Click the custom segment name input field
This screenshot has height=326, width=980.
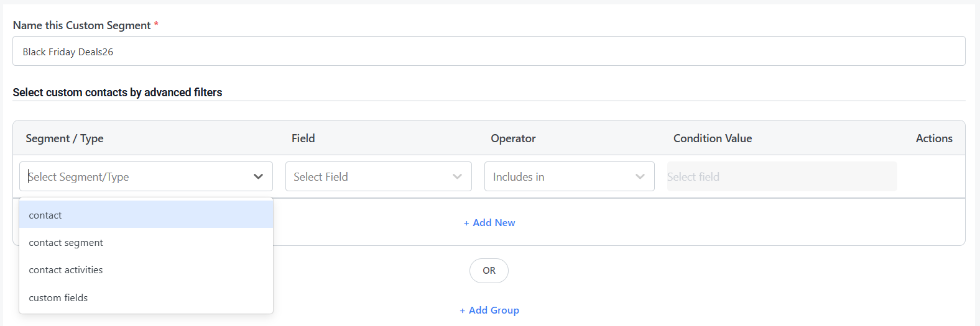coord(489,51)
